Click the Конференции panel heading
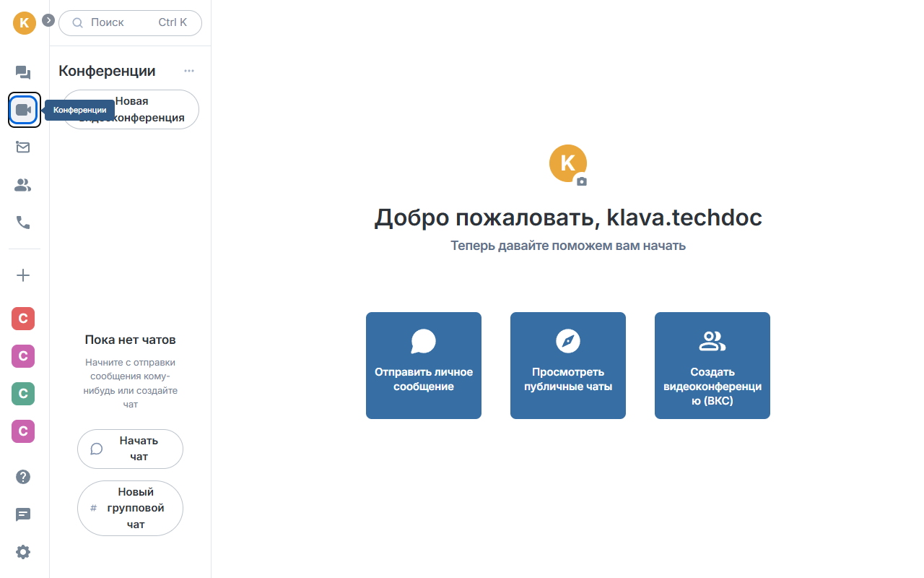 click(107, 71)
